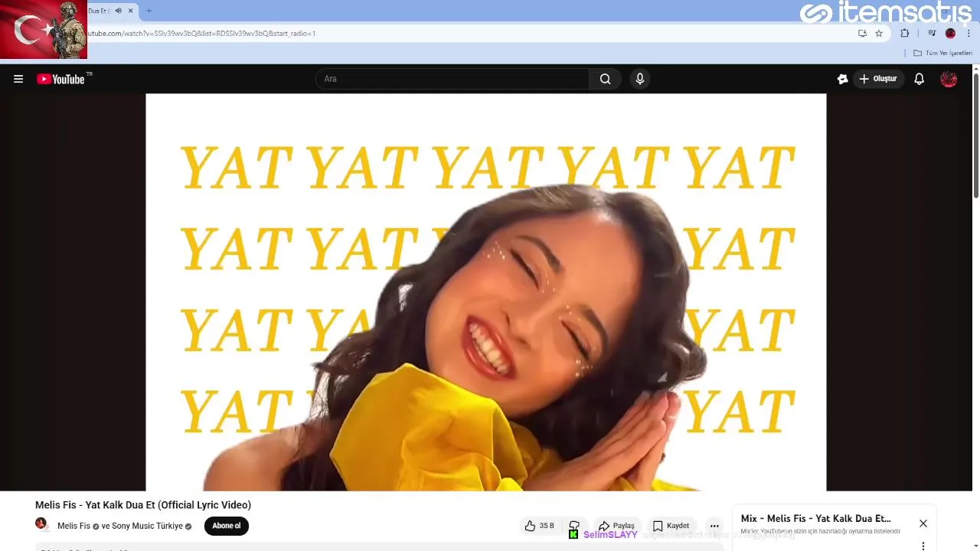Close the Mix playlist panel
Viewport: 980px width, 551px height.
(x=923, y=523)
